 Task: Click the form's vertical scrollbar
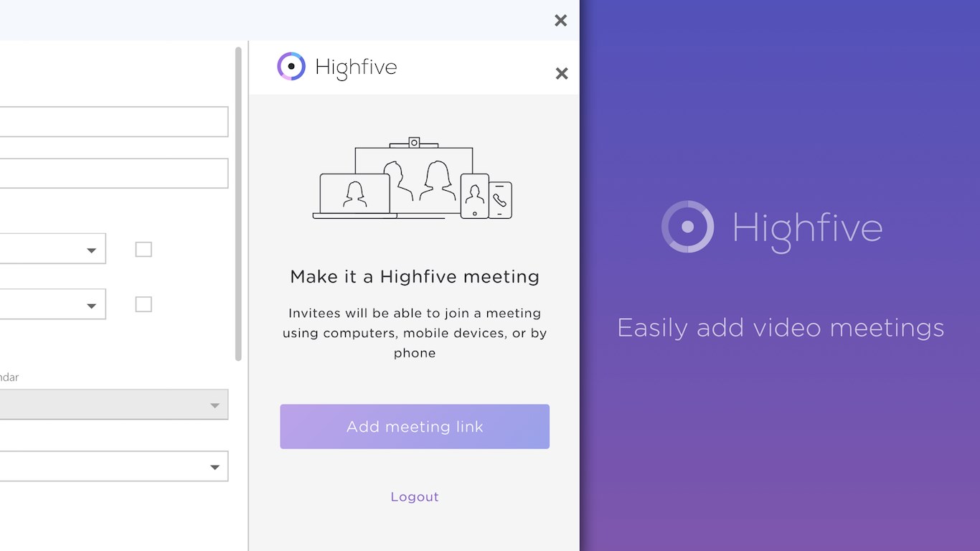tap(238, 204)
